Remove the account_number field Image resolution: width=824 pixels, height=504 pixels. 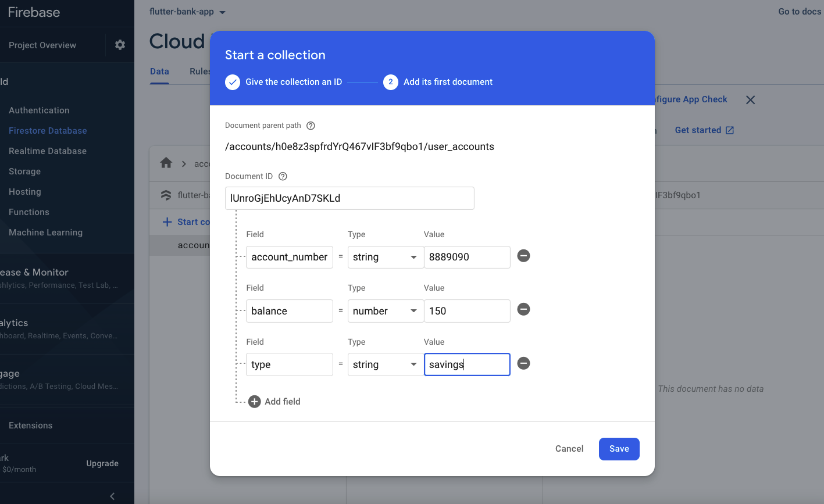(523, 256)
